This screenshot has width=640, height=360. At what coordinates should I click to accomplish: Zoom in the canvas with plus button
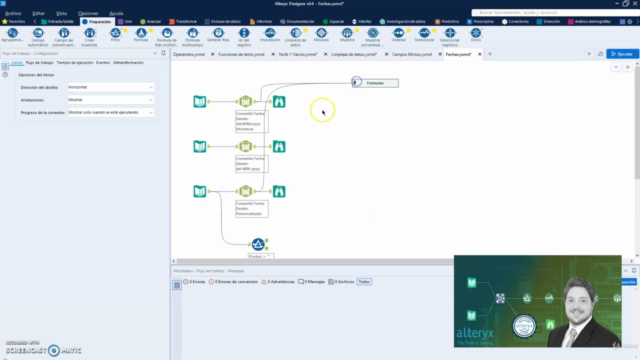(627, 67)
